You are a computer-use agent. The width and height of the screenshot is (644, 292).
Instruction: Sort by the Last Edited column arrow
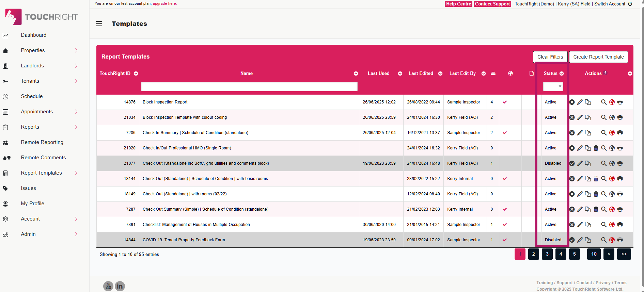pyautogui.click(x=440, y=74)
